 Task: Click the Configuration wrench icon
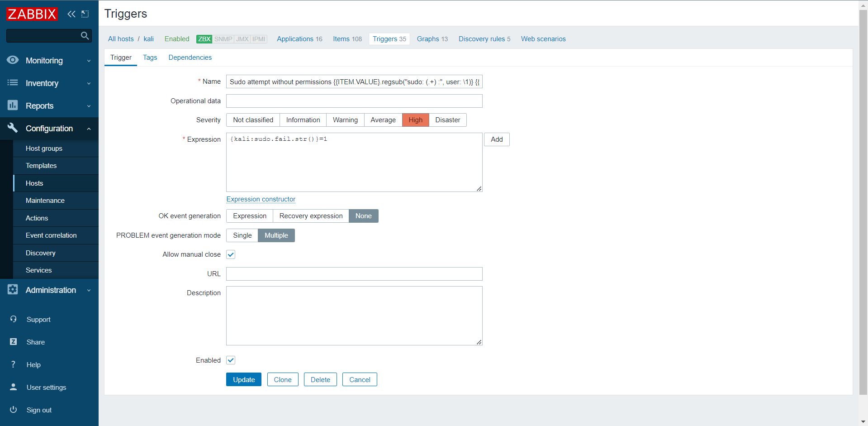[13, 128]
